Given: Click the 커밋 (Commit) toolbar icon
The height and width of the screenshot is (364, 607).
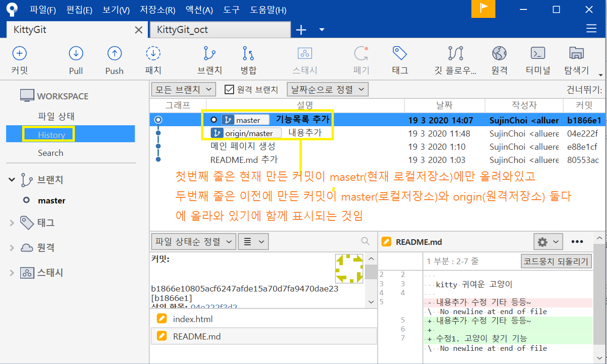Looking at the screenshot, I should [19, 54].
